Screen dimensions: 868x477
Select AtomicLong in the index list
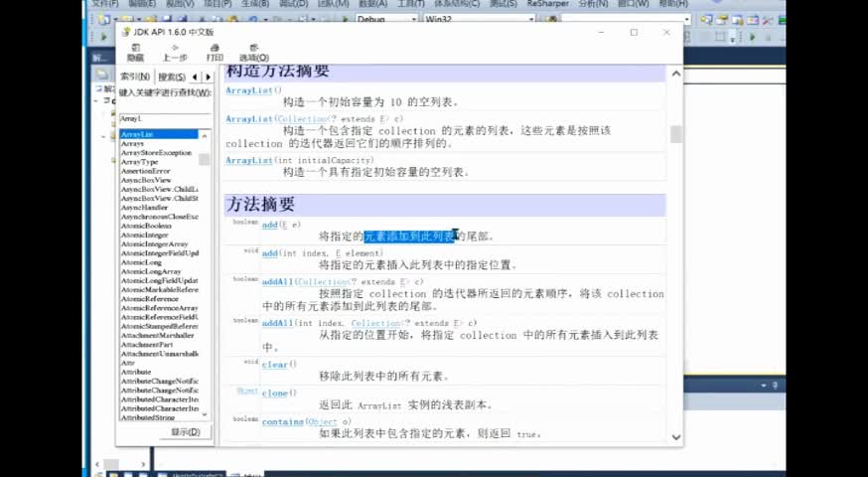pos(141,262)
